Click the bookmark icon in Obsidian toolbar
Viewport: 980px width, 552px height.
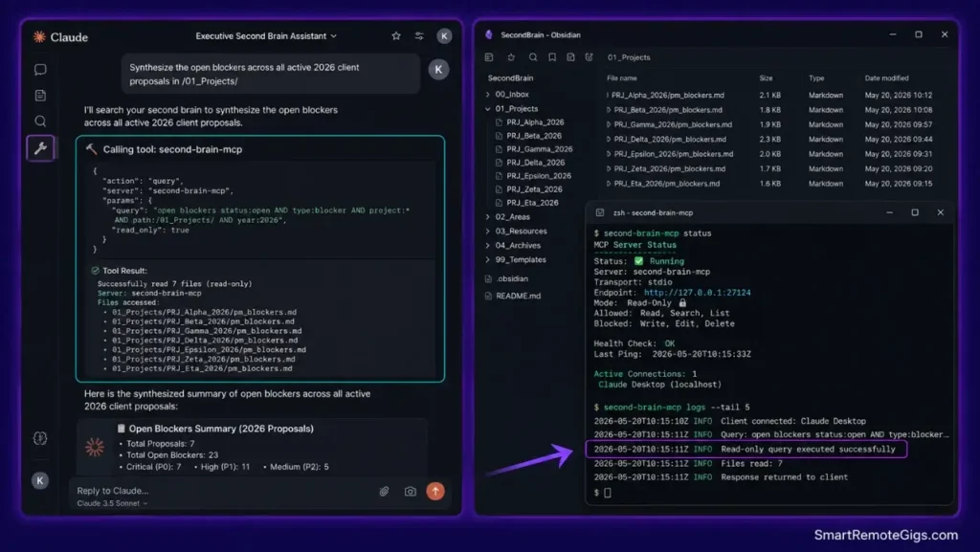(552, 57)
